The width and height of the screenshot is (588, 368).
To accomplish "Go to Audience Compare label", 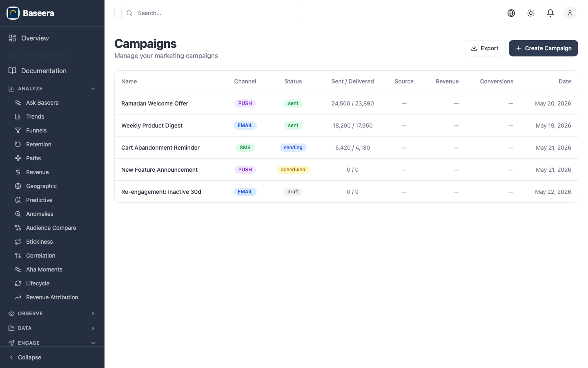I will (51, 228).
